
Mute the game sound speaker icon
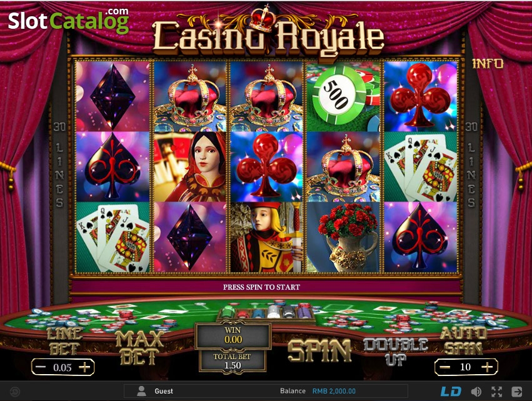click(476, 392)
